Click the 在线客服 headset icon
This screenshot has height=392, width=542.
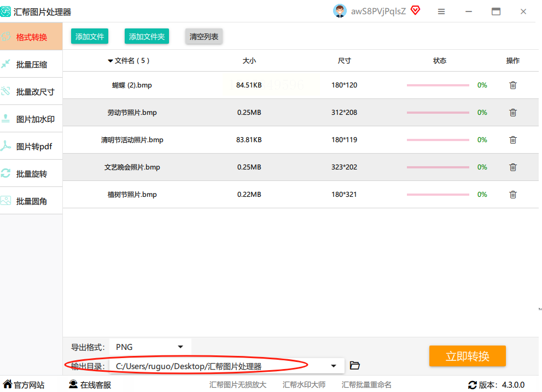(73, 384)
